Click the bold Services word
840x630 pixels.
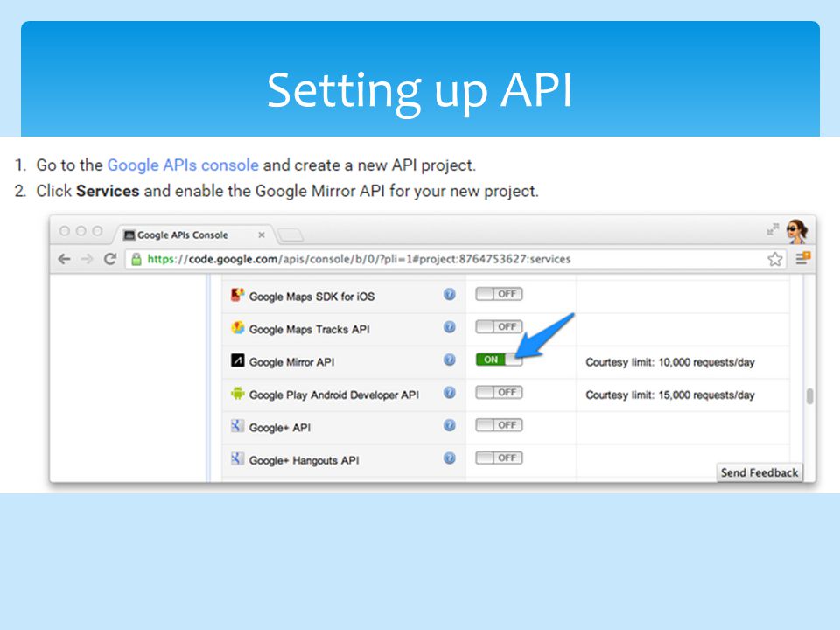coord(108,191)
